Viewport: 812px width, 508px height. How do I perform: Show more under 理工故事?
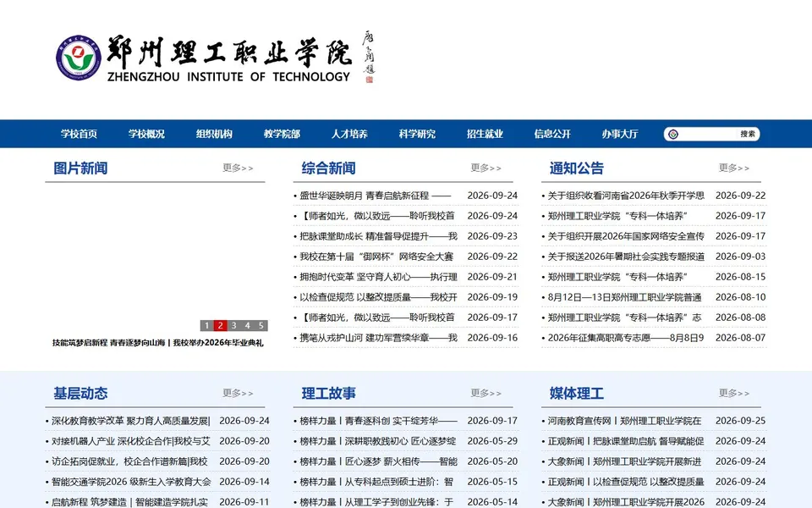tap(486, 393)
